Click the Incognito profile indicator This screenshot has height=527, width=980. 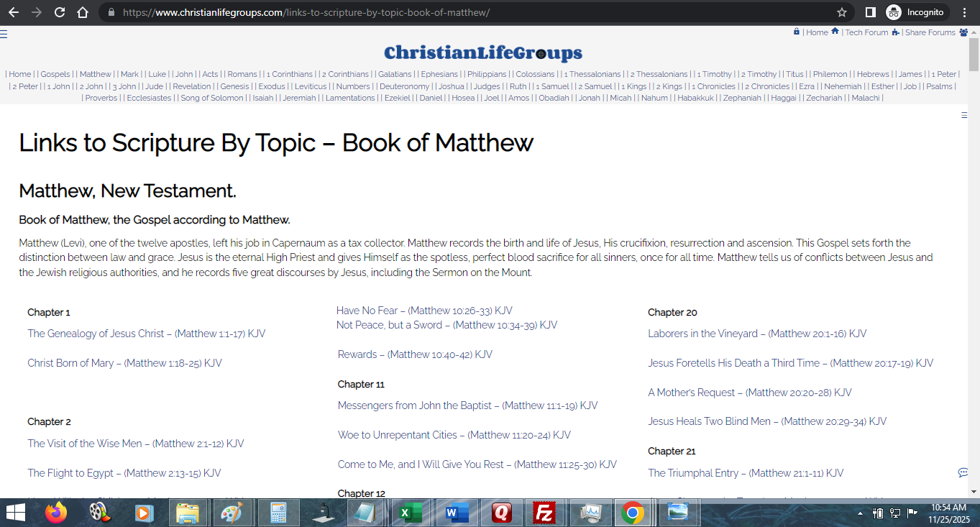click(x=917, y=12)
